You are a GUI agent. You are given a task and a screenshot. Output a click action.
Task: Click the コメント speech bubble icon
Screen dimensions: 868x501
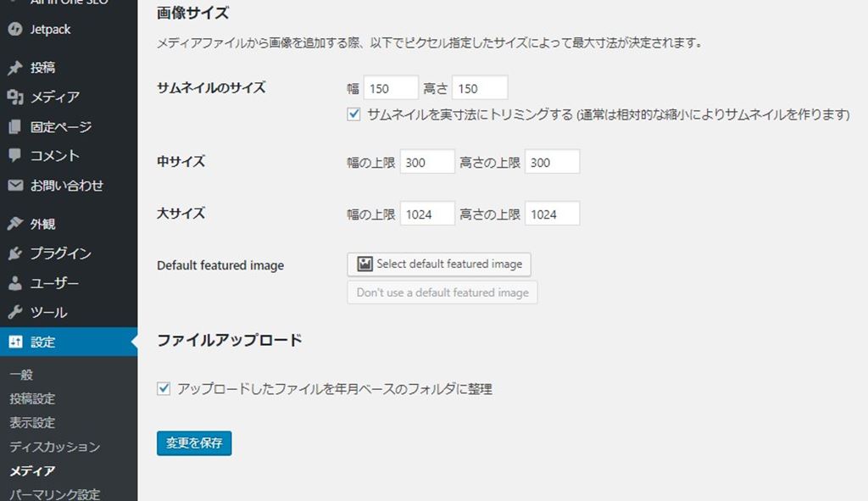(x=14, y=156)
